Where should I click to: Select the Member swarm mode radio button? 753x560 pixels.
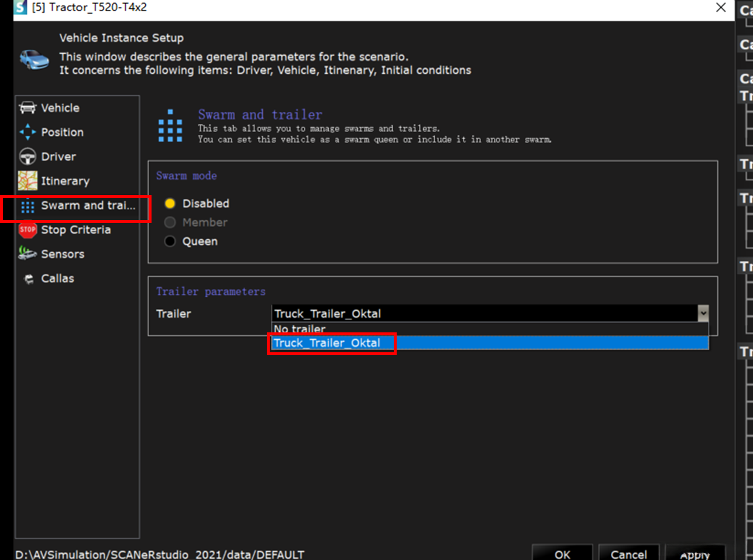point(170,222)
